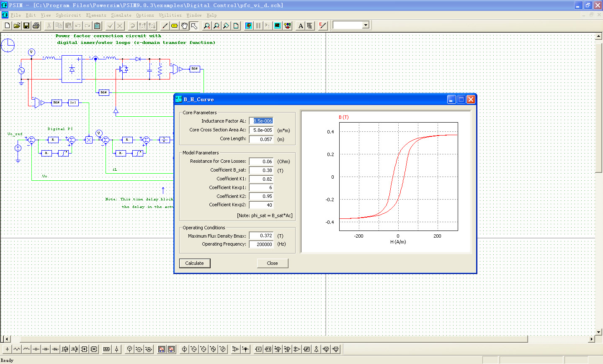Edit Resistance for Core Losses field
The width and height of the screenshot is (603, 364).
coord(261,161)
